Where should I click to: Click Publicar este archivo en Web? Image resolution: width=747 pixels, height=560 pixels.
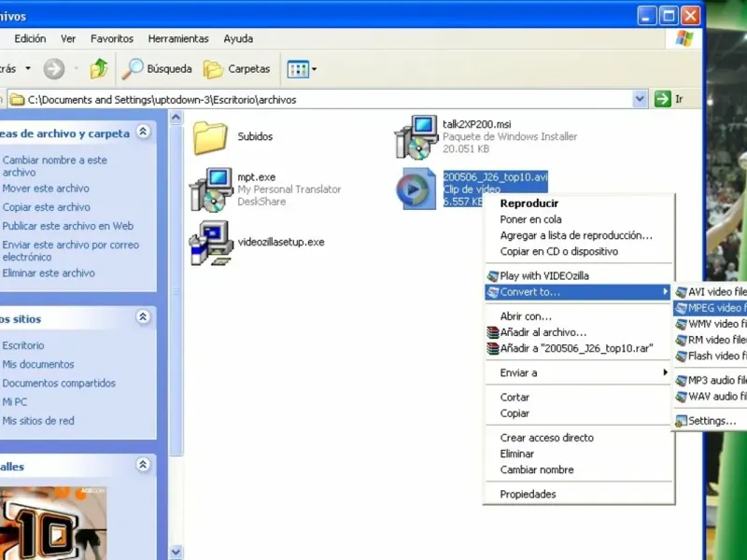point(67,226)
